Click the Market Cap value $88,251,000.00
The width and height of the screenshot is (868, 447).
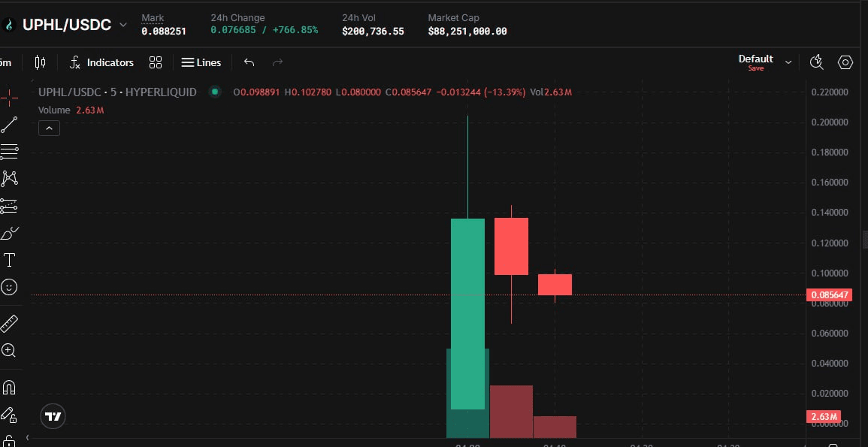(467, 31)
